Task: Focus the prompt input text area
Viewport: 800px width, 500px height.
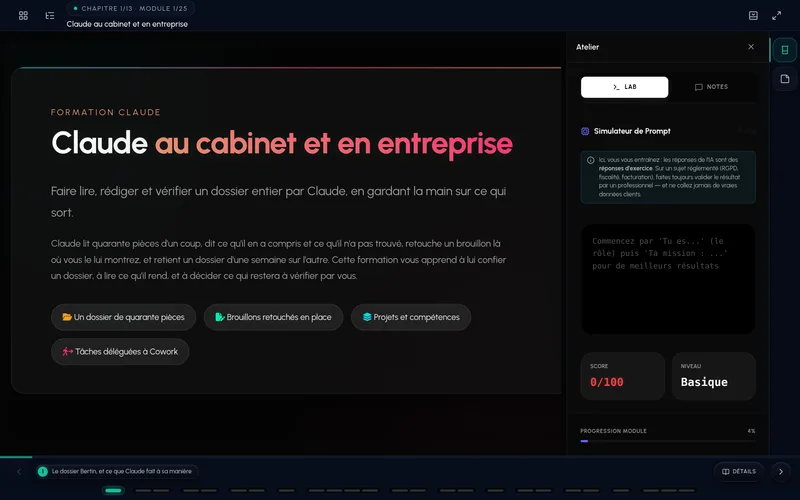Action: coord(668,279)
